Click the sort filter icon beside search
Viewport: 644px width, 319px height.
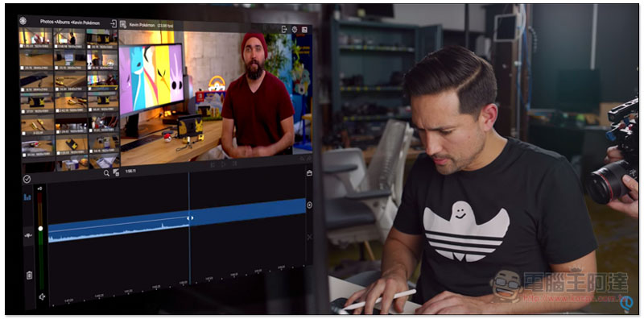(x=116, y=172)
